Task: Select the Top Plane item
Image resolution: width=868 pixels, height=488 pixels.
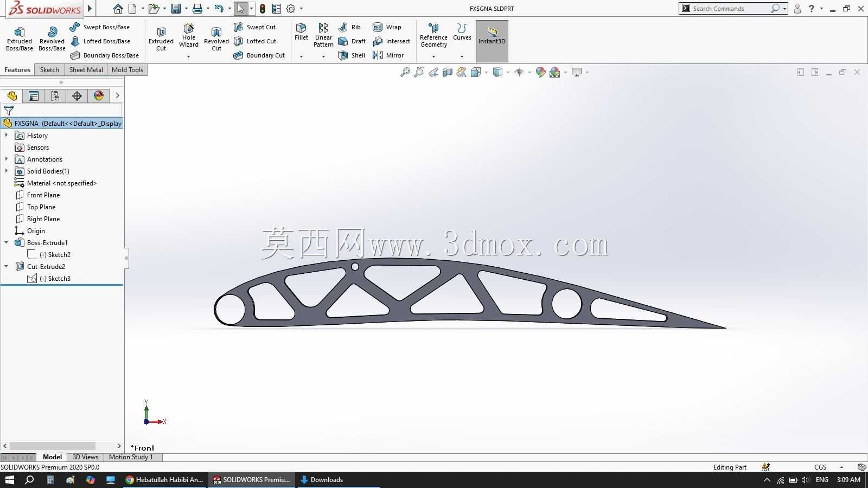Action: [35, 207]
